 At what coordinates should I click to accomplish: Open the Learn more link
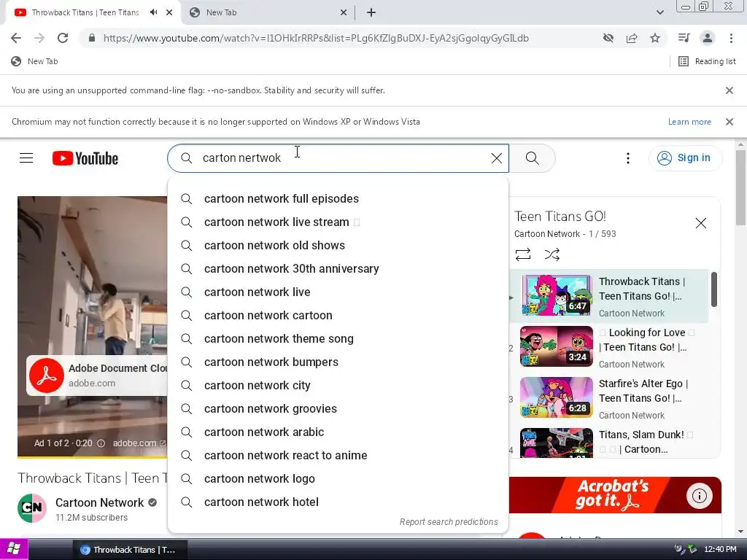tap(689, 122)
